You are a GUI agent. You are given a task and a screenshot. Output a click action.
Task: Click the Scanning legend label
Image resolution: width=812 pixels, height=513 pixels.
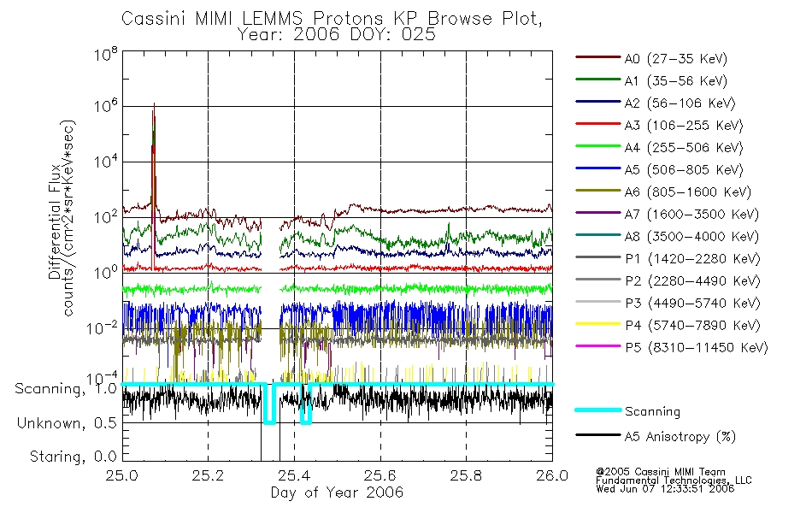652,412
